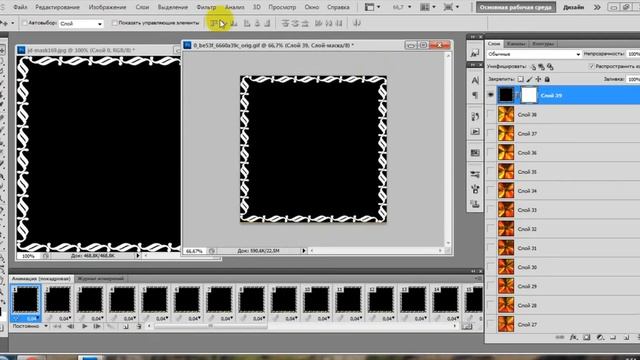
Task: Open the auto-select Слой dropdown
Action: pos(81,24)
